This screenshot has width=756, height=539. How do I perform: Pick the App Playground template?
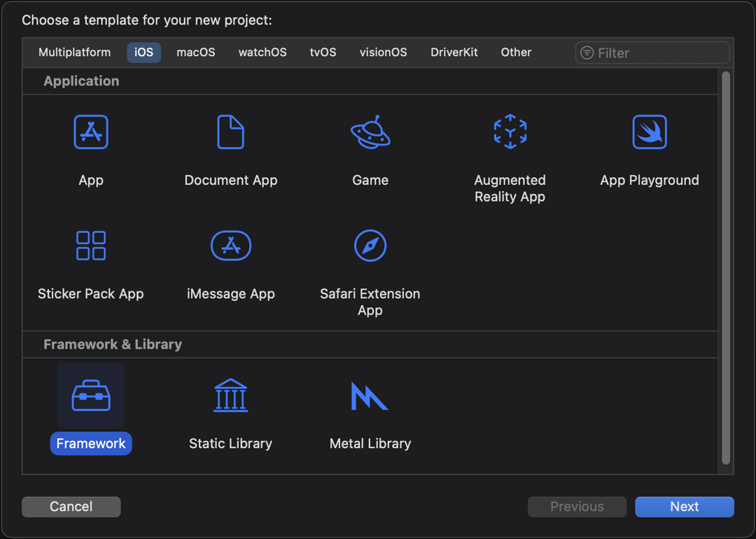click(649, 132)
